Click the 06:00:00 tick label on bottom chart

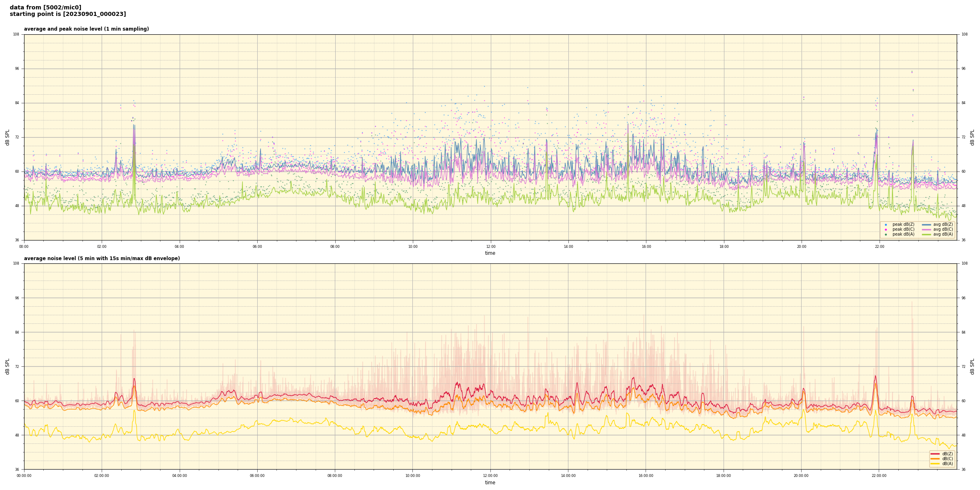[257, 476]
